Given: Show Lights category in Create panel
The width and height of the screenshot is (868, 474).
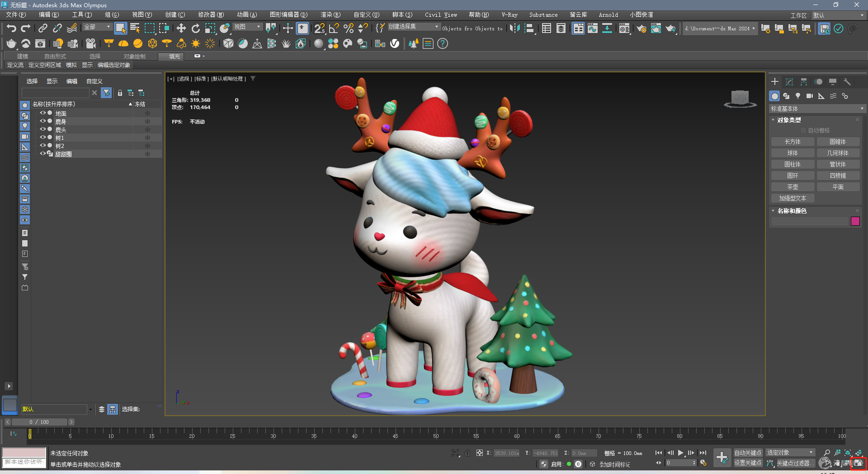Looking at the screenshot, I should tap(798, 96).
